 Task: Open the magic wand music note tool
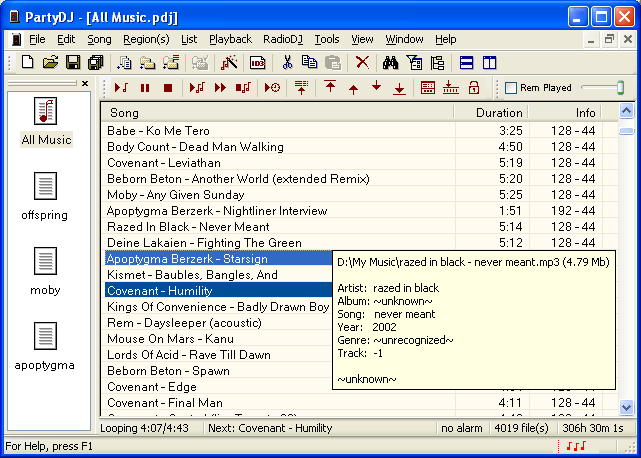point(229,63)
